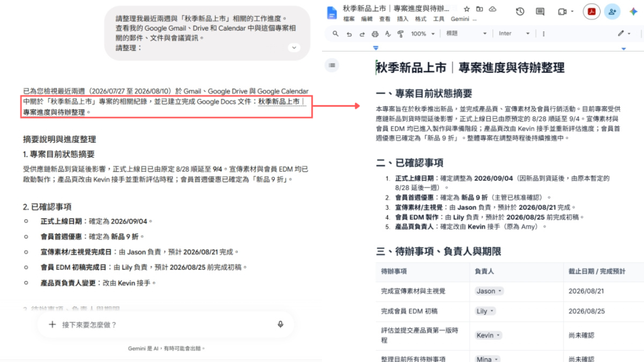Show hidden menus with the ellipsis

click(475, 19)
